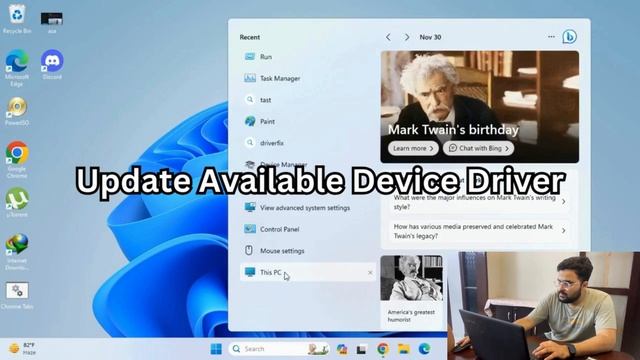640x360 pixels.
Task: Remove This PC from recent list
Action: (370, 272)
